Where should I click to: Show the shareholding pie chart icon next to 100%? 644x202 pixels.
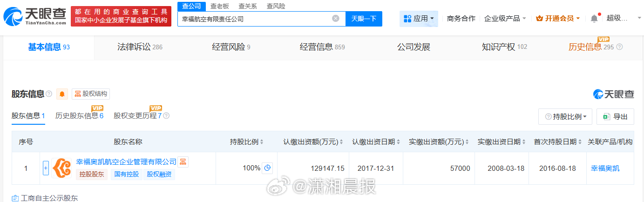(267, 168)
